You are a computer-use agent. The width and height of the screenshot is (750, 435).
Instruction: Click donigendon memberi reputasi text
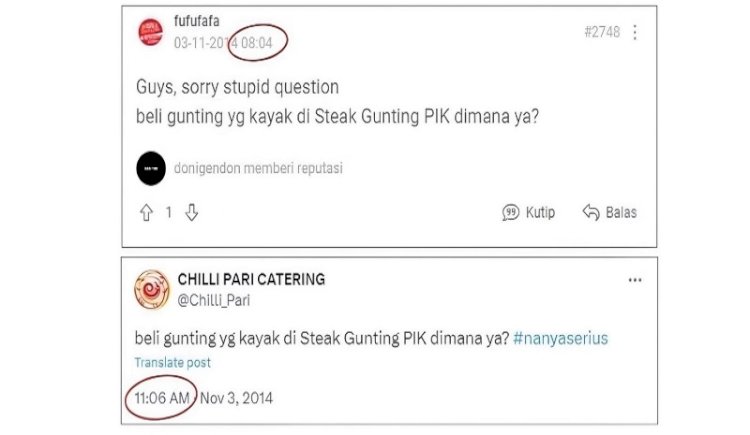(258, 168)
